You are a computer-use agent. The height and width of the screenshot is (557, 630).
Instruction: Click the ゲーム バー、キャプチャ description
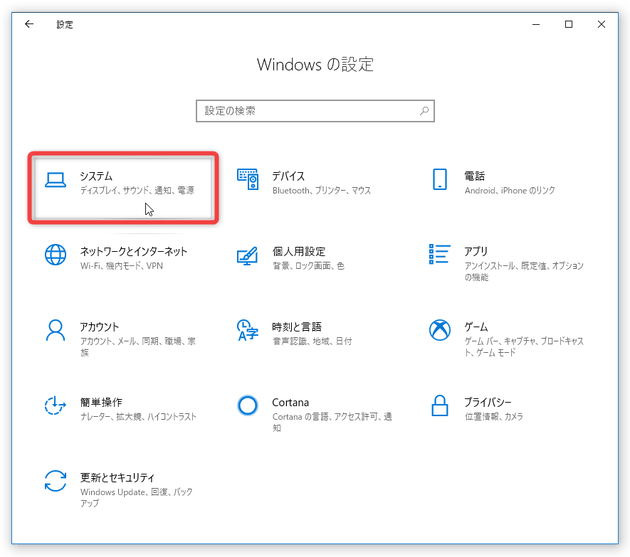tap(524, 347)
